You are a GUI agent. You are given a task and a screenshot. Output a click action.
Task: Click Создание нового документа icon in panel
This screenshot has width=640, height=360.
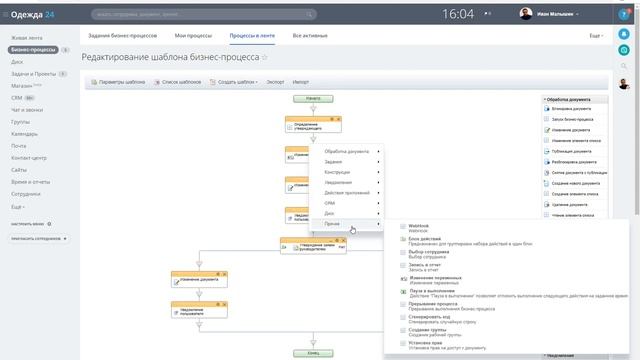point(547,183)
